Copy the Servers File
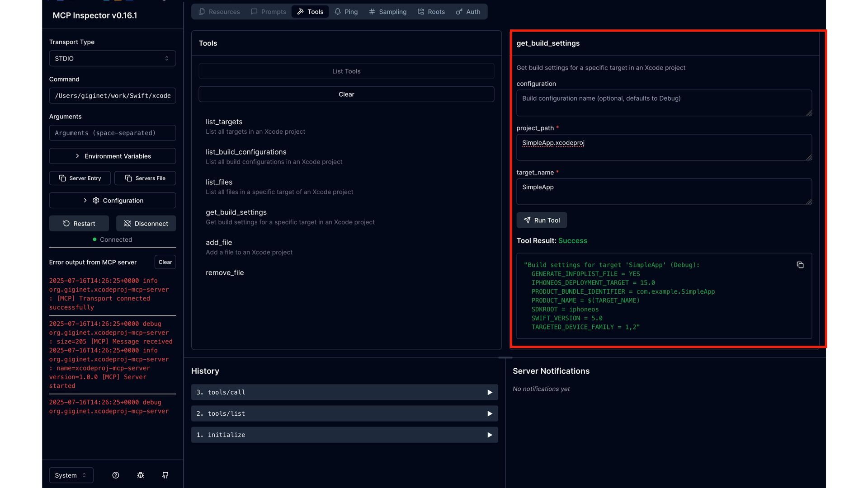This screenshot has height=488, width=868. [145, 178]
